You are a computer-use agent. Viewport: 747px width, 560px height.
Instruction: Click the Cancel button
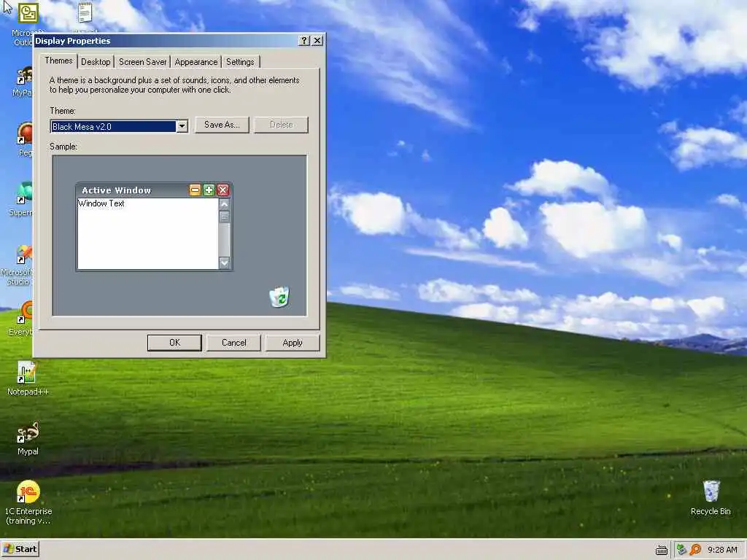[233, 343]
